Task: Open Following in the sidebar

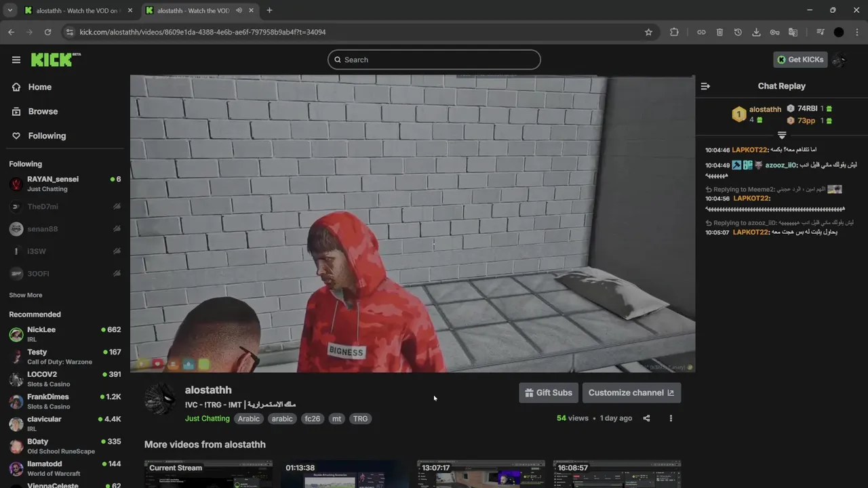Action: pos(47,136)
